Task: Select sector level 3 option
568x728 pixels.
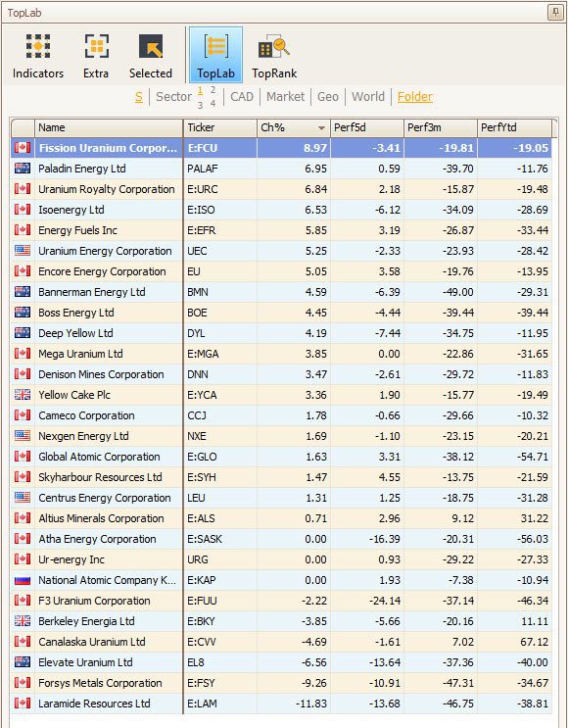Action: (201, 105)
